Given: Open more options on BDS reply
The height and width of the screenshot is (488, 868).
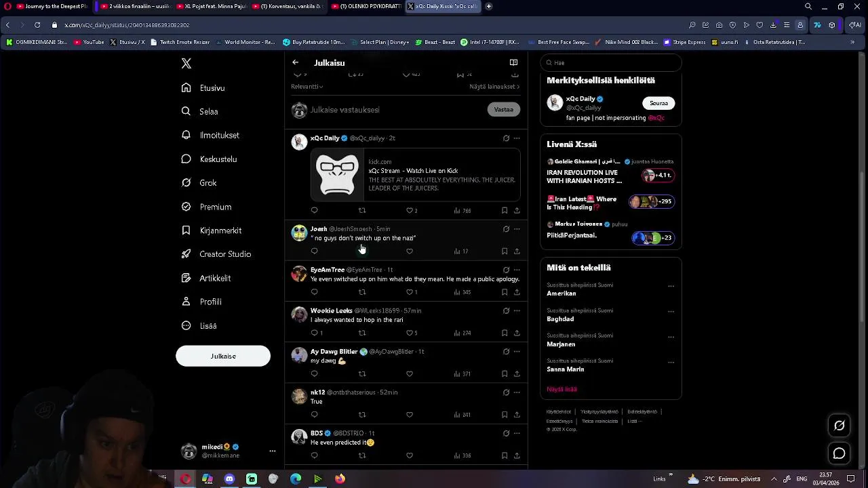Looking at the screenshot, I should [x=517, y=432].
